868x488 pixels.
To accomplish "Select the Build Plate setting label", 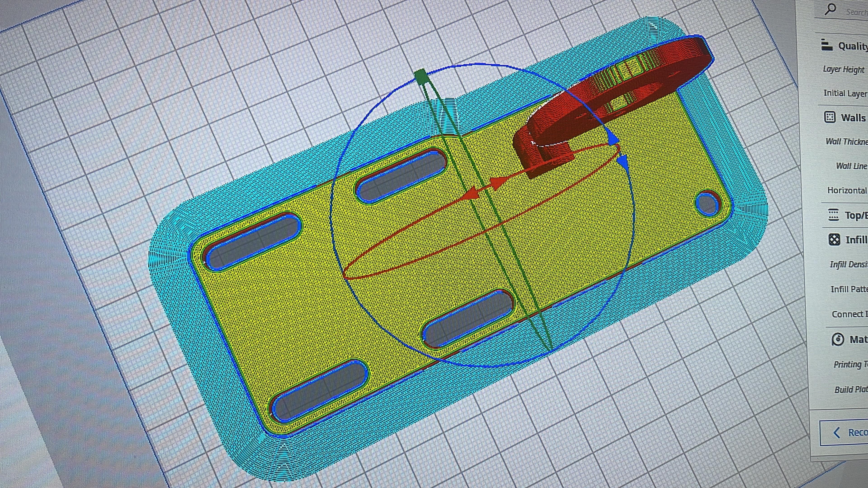I will (851, 389).
